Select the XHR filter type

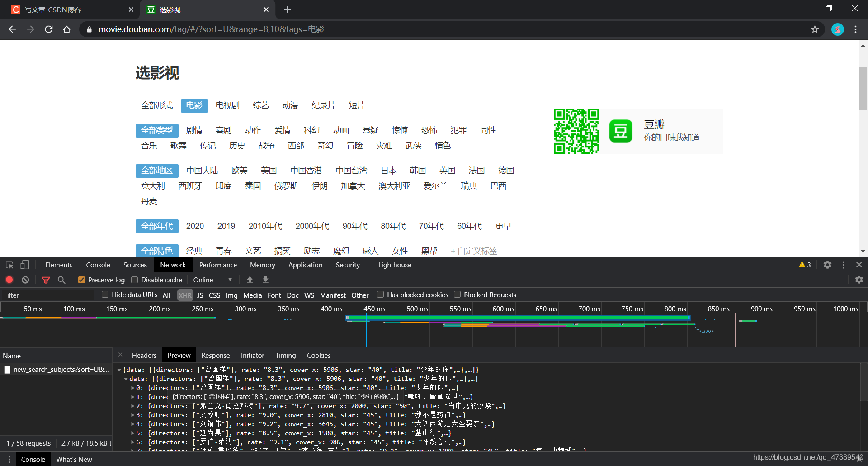185,295
